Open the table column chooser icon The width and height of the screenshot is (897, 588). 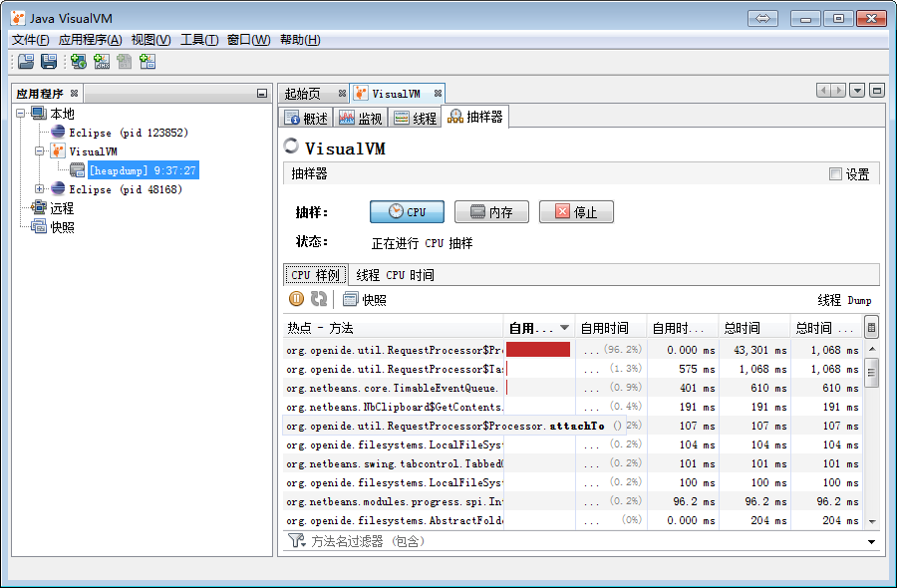coord(871,328)
